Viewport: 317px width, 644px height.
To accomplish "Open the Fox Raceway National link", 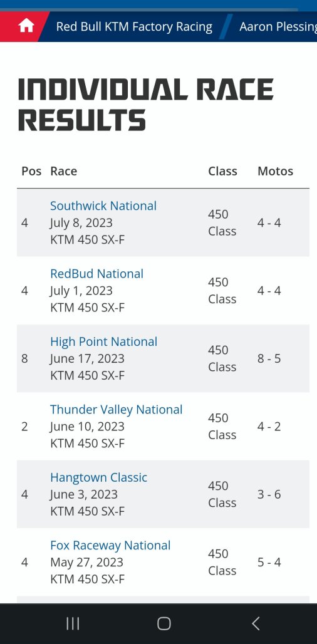I will (110, 546).
